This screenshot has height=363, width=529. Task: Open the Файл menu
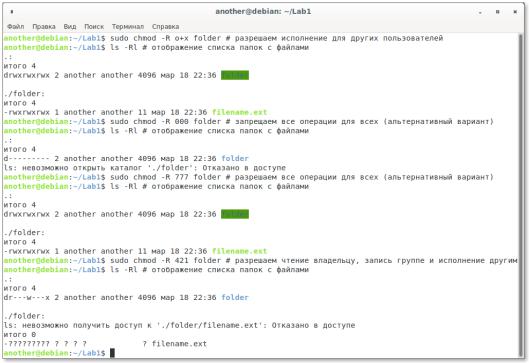point(16,26)
